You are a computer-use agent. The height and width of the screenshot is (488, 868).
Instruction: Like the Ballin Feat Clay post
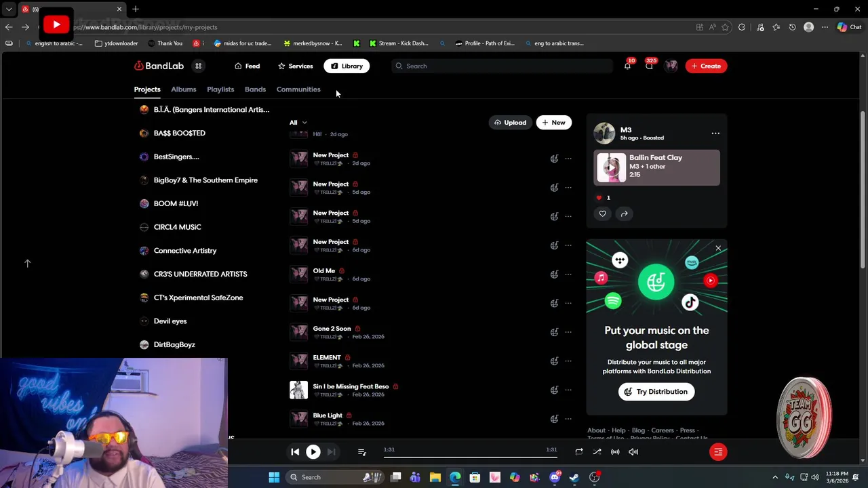coord(602,213)
